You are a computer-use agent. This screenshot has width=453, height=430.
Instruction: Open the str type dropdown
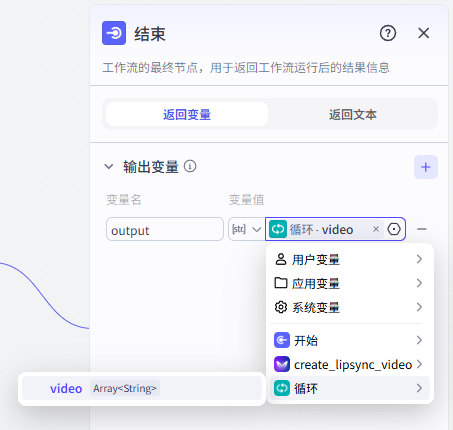[x=246, y=229]
